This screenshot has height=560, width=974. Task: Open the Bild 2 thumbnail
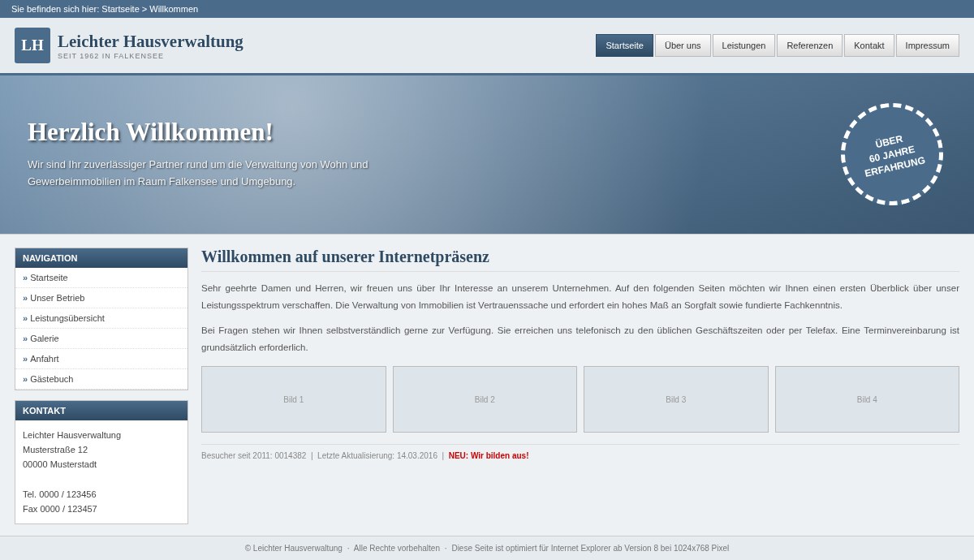pos(485,399)
